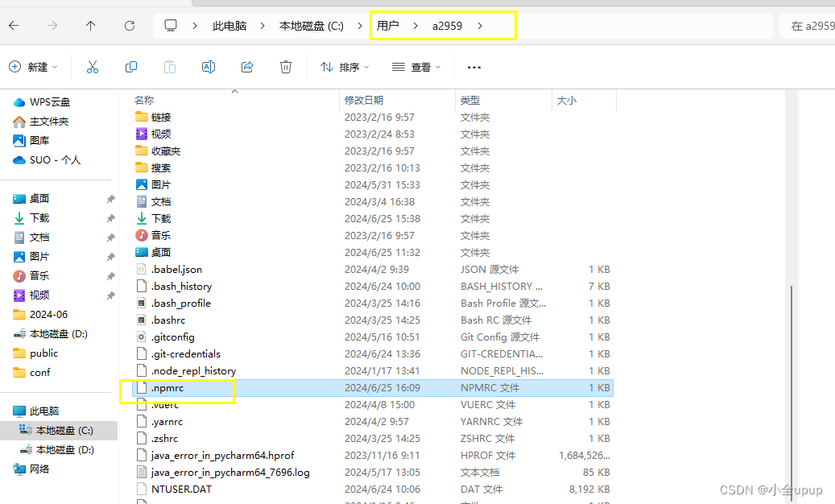Open 主文件夹 in the sidebar
The height and width of the screenshot is (504, 835).
point(40,122)
